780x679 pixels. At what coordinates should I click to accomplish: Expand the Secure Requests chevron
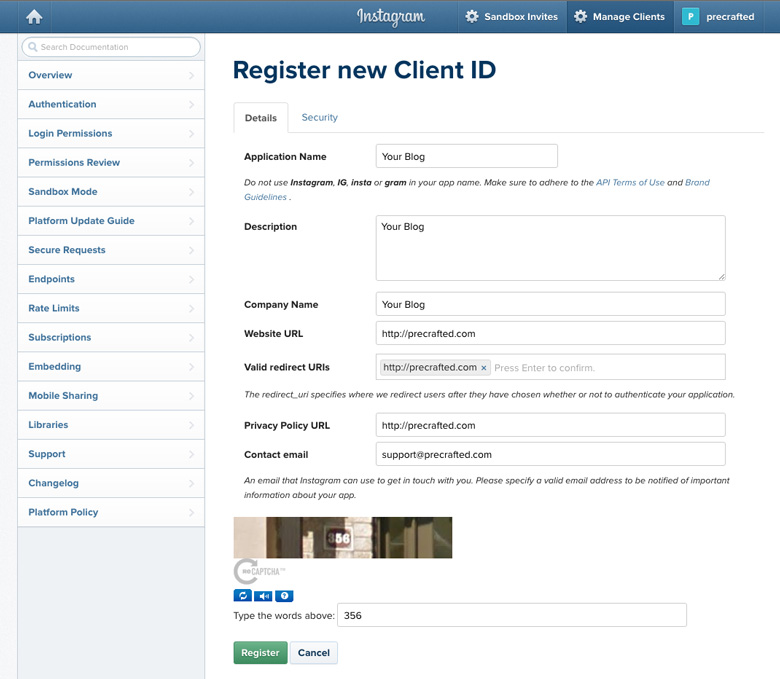pos(192,250)
